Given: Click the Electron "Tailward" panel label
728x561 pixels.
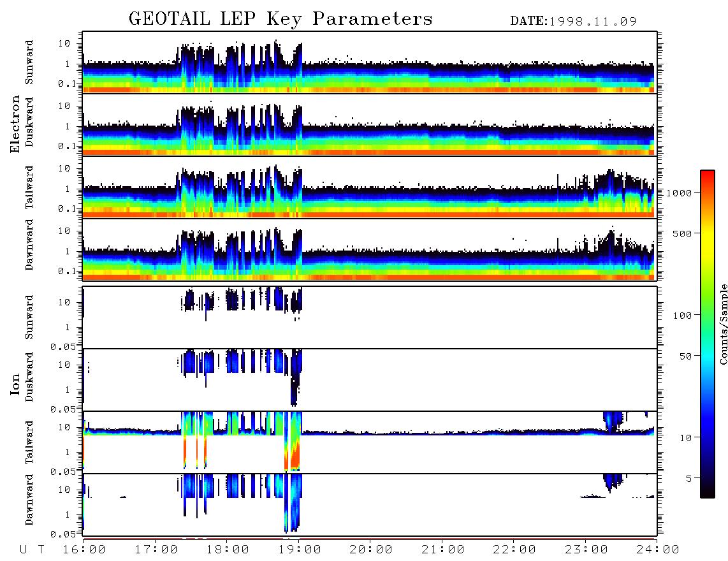Looking at the screenshot, I should pyautogui.click(x=29, y=187).
